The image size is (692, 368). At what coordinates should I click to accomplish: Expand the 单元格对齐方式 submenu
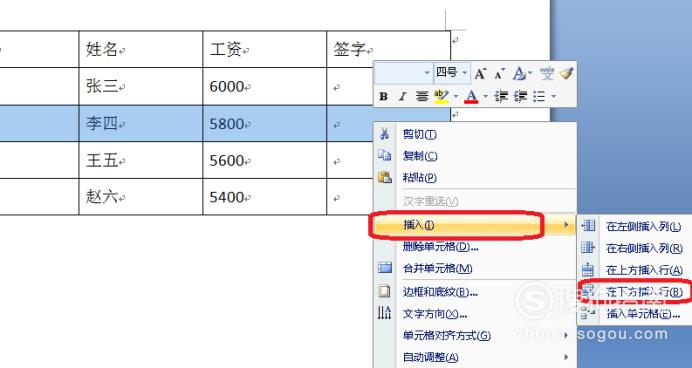click(475, 336)
